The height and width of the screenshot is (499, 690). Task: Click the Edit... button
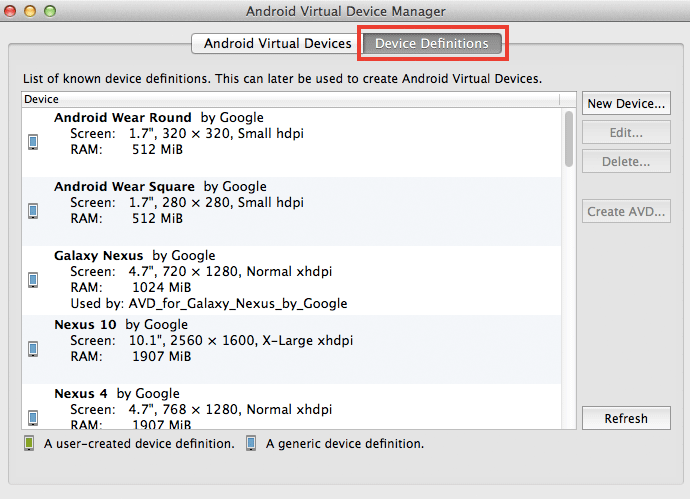pyautogui.click(x=626, y=132)
